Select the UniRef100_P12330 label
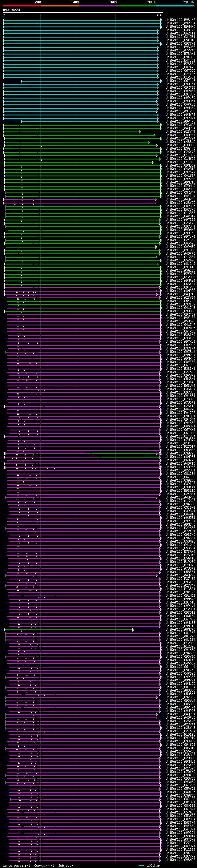197x868 pixels. [180, 643]
